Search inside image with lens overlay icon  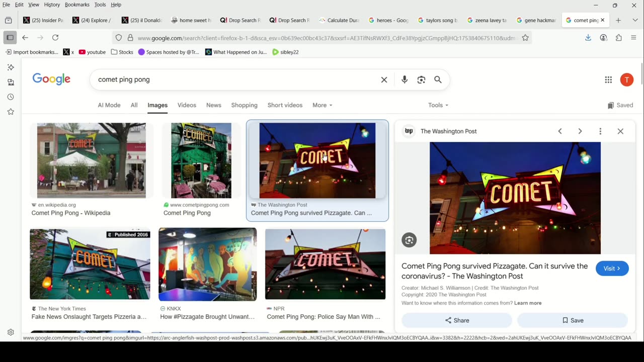coord(409,240)
